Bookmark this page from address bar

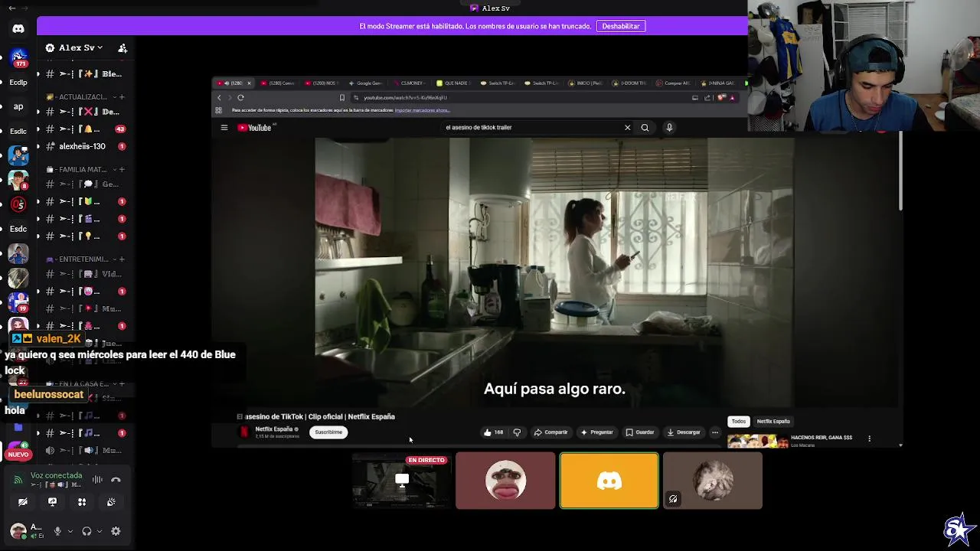pos(342,98)
